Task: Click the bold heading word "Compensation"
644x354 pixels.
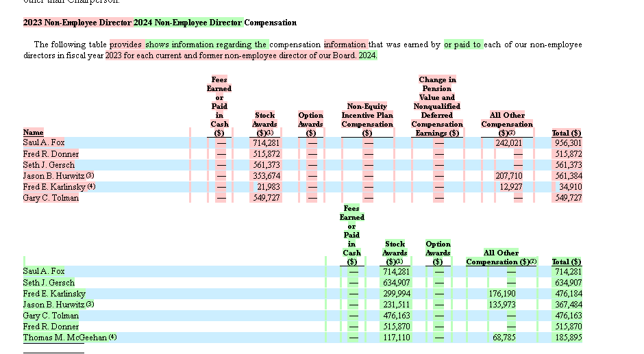Action: pos(270,23)
